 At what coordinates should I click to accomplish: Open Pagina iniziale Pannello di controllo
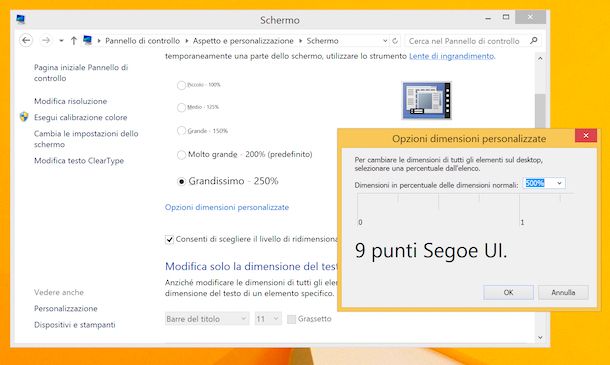[81, 73]
